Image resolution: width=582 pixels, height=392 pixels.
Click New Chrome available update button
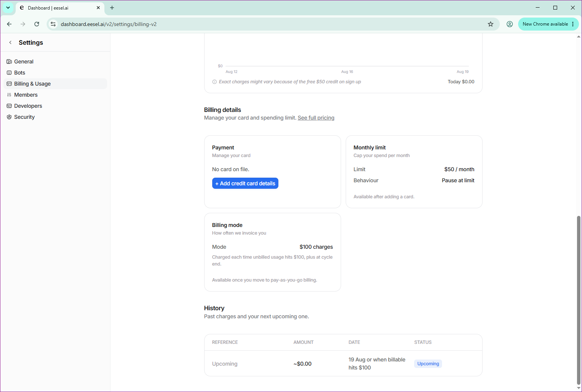tap(546, 24)
